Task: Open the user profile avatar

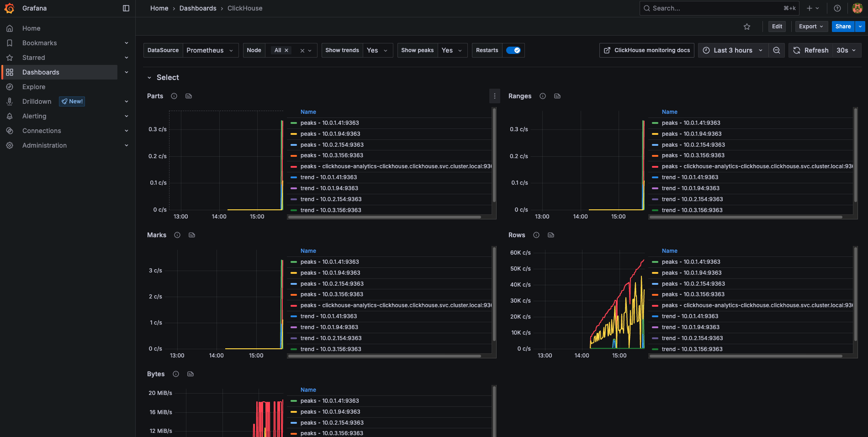Action: pyautogui.click(x=857, y=8)
